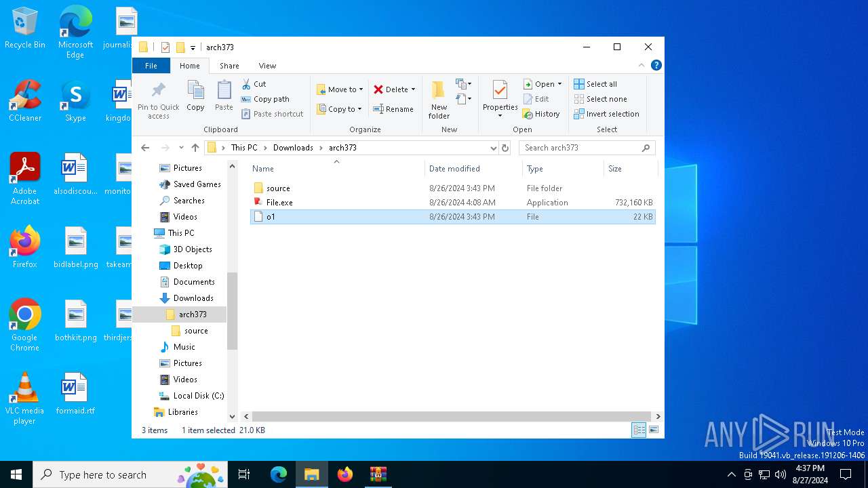Refresh the arch373 folder view
This screenshot has width=868, height=488.
pyautogui.click(x=505, y=148)
